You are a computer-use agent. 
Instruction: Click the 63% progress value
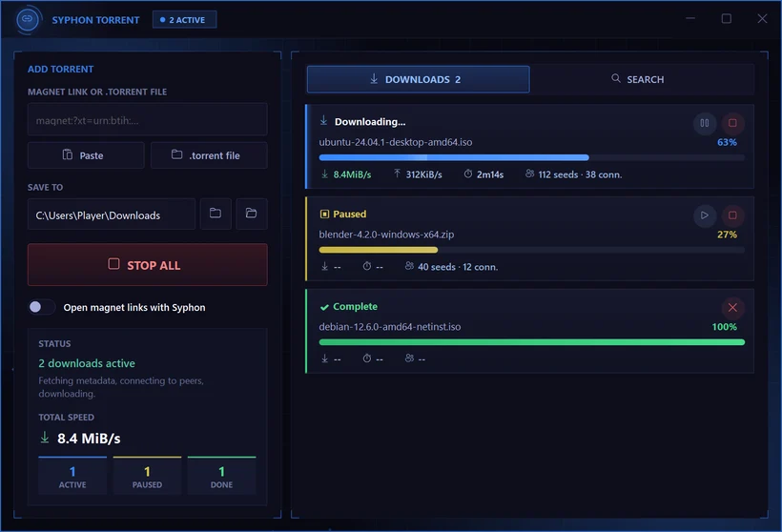(x=727, y=142)
